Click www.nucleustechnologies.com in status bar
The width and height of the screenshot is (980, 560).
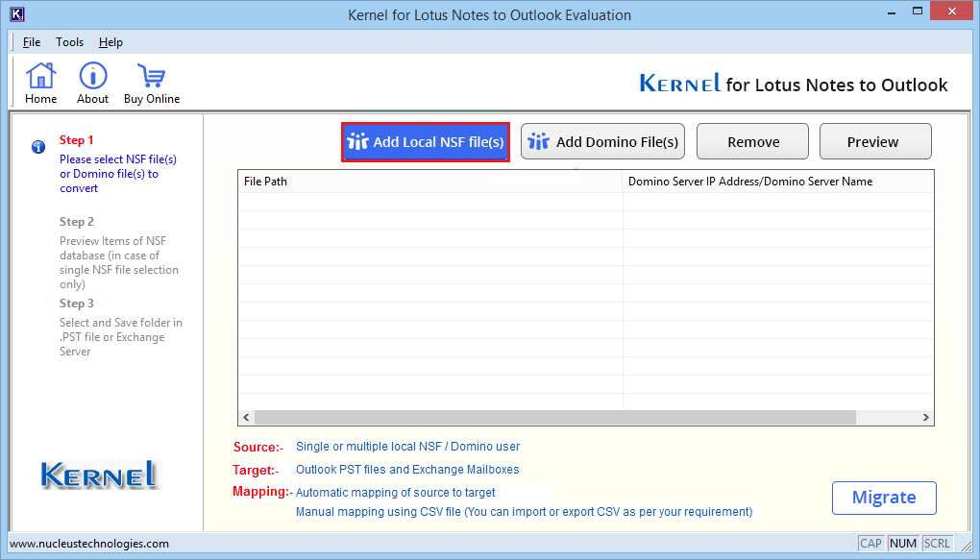pyautogui.click(x=89, y=544)
